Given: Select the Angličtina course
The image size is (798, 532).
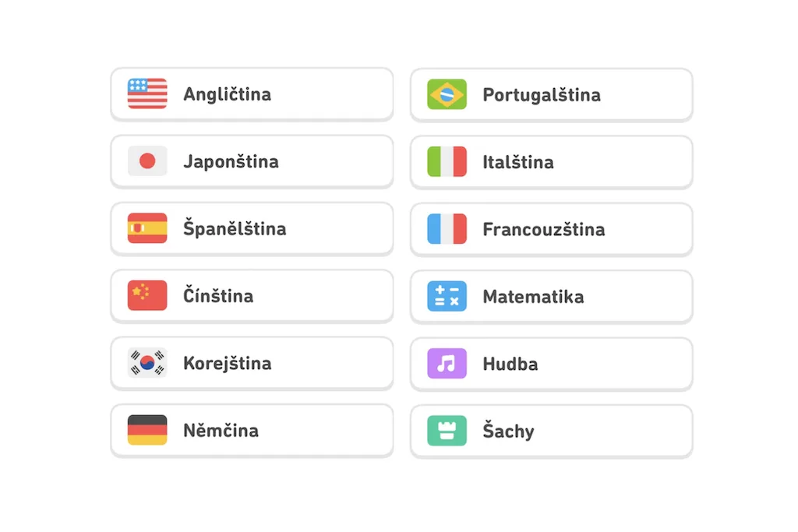Looking at the screenshot, I should pos(251,94).
